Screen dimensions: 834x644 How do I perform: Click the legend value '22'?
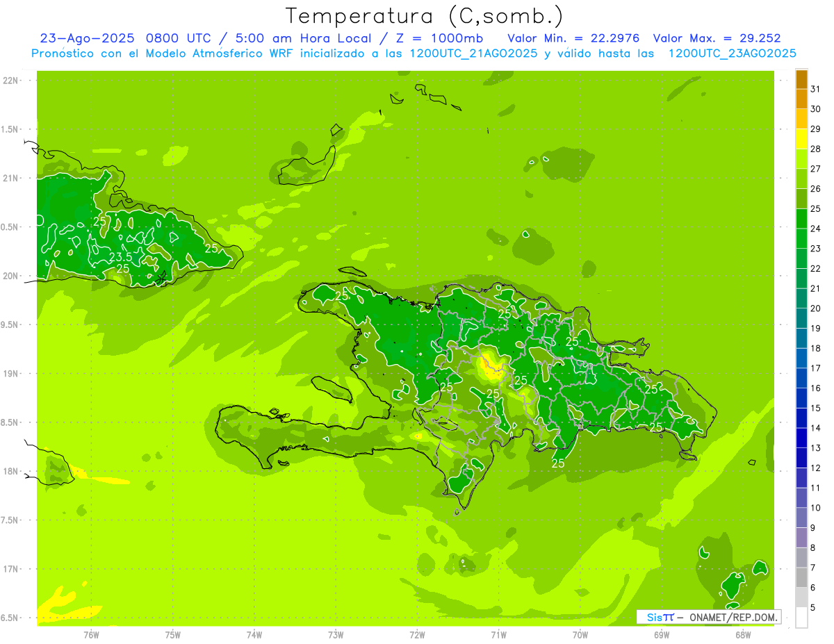pos(816,268)
